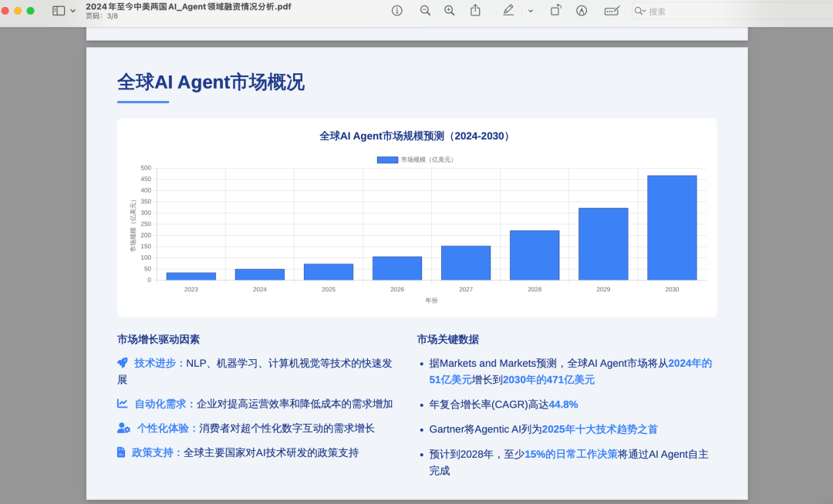Click the 全球AI Agent市场概况 heading
The width and height of the screenshot is (833, 504).
point(211,82)
